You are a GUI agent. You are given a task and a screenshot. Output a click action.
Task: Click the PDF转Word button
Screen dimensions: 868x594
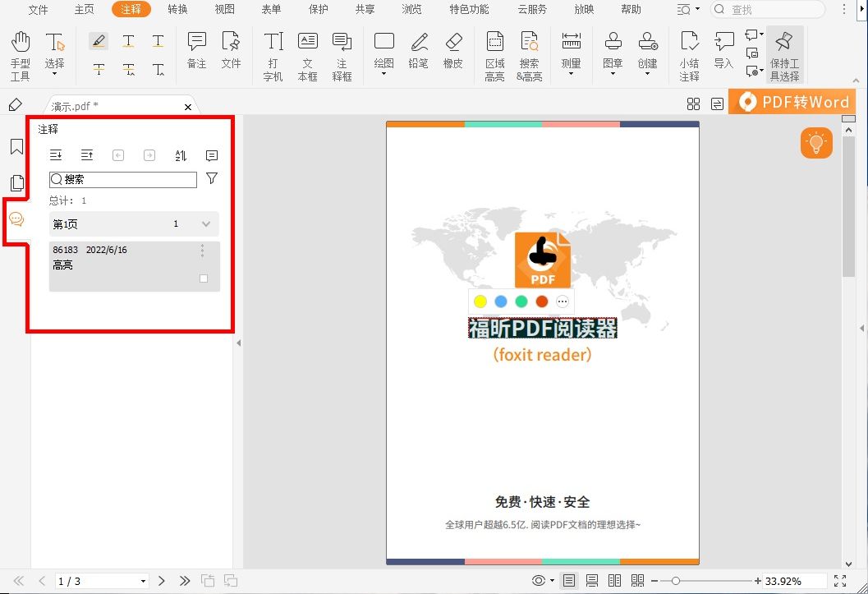[791, 102]
